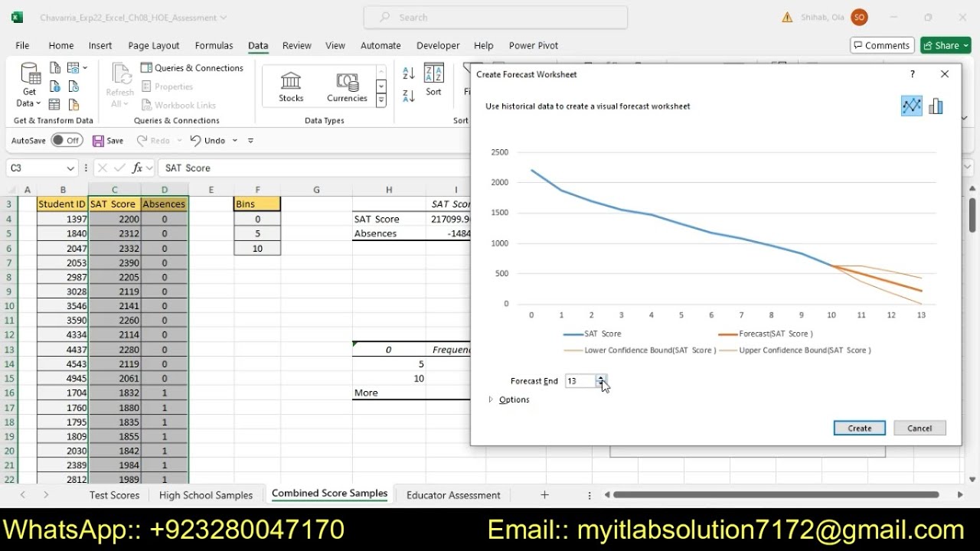Click the dialog Help question mark

[912, 74]
